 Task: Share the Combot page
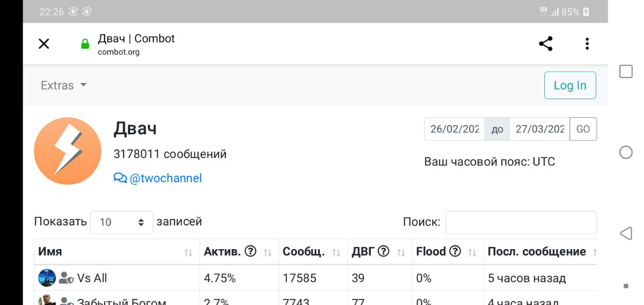(546, 44)
